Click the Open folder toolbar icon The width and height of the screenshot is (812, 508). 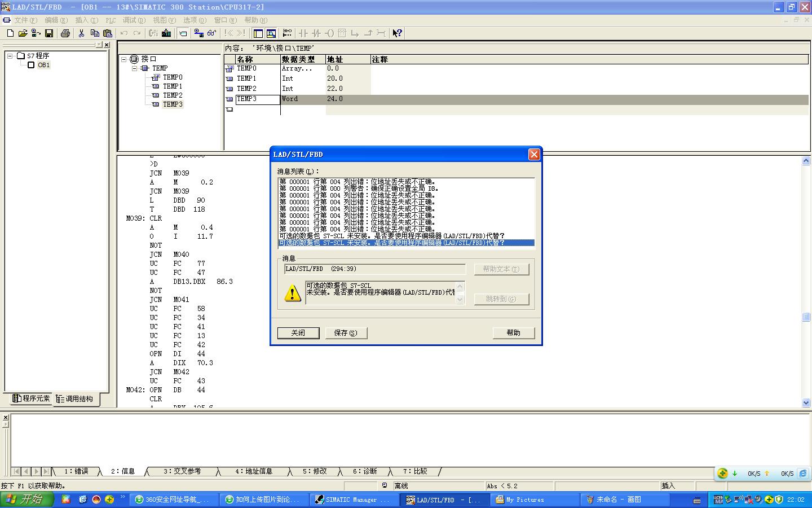tap(23, 33)
